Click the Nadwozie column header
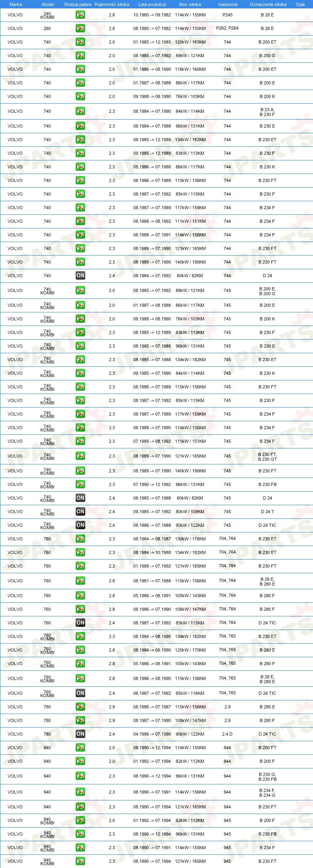This screenshot has height=868, width=313. 228,4
